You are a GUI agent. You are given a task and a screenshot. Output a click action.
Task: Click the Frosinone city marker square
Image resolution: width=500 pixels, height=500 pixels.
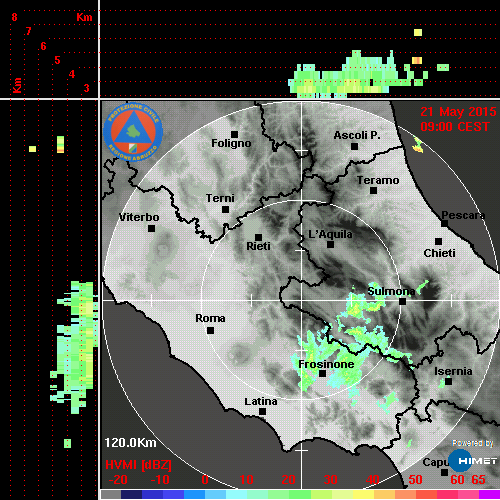pyautogui.click(x=322, y=374)
